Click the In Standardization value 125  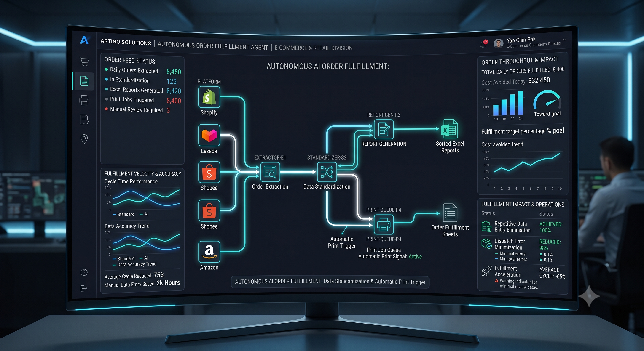172,81
